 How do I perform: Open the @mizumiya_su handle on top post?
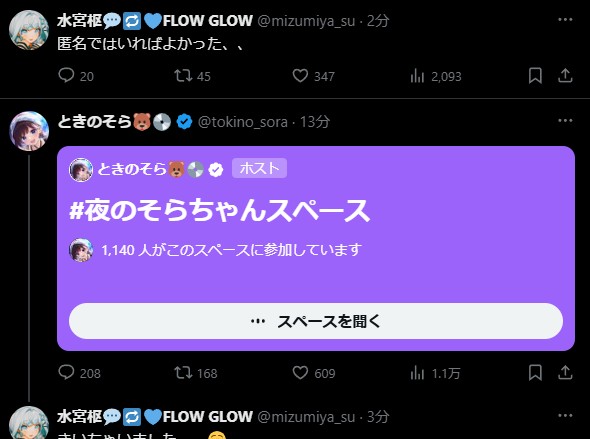coord(306,21)
